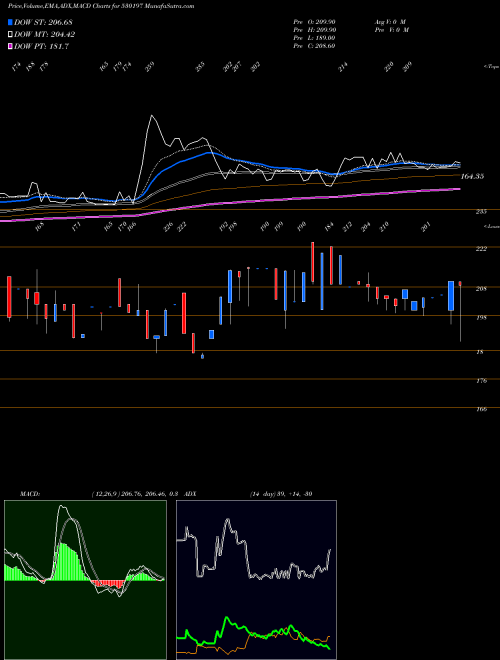This screenshot has height=660, width=500.
Task: Click the 'Pre L: 189.00' low value
Action: coord(314,38)
